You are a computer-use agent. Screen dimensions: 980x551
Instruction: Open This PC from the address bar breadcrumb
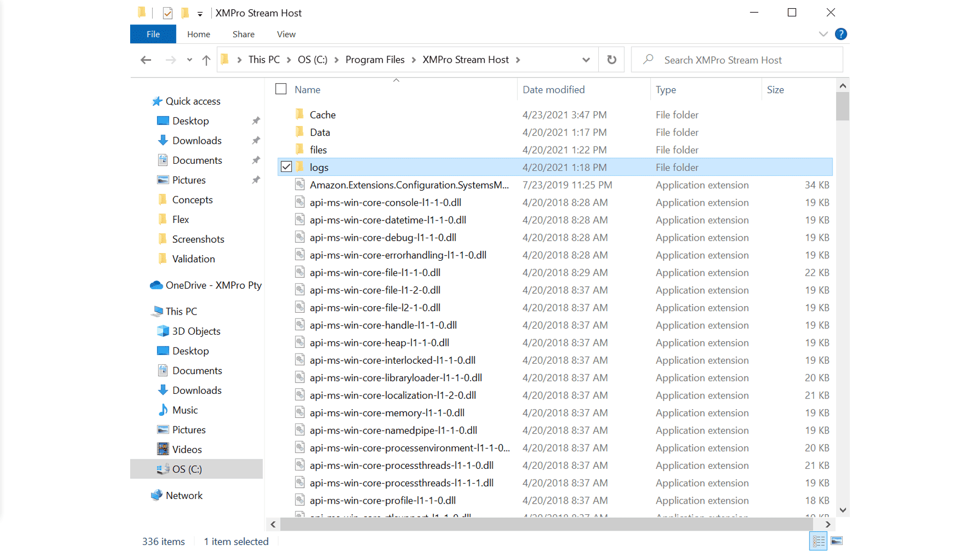coord(263,59)
